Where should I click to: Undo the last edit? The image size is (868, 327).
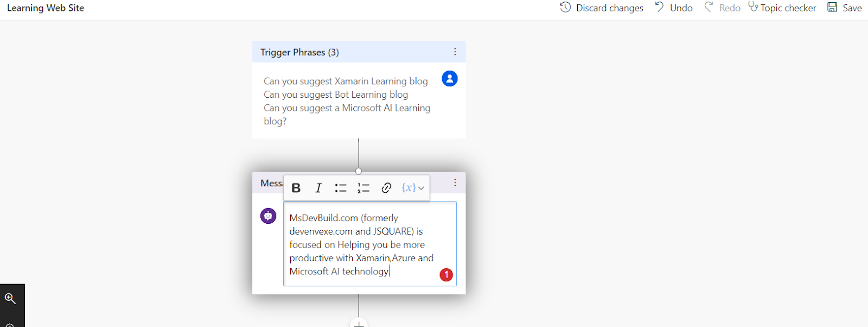674,8
